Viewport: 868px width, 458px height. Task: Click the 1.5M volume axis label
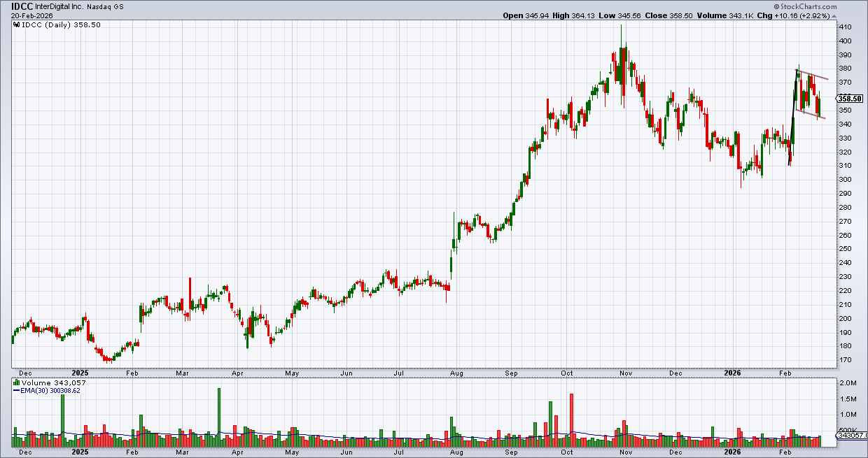tap(847, 399)
